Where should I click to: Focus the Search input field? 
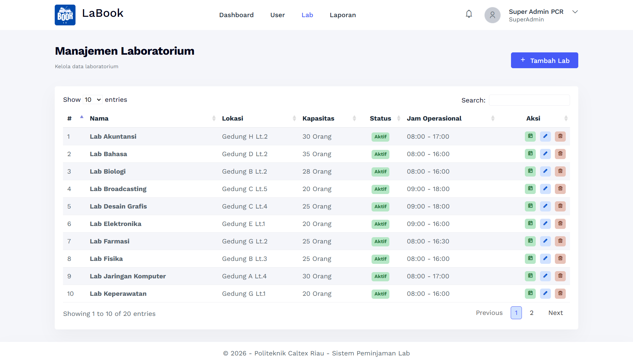(529, 100)
